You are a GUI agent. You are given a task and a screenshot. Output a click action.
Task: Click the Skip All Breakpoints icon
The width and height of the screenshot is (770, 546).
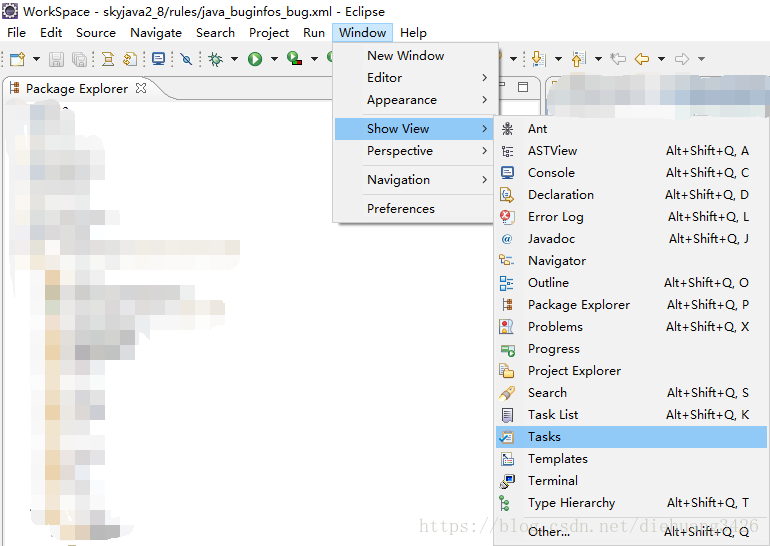point(186,59)
